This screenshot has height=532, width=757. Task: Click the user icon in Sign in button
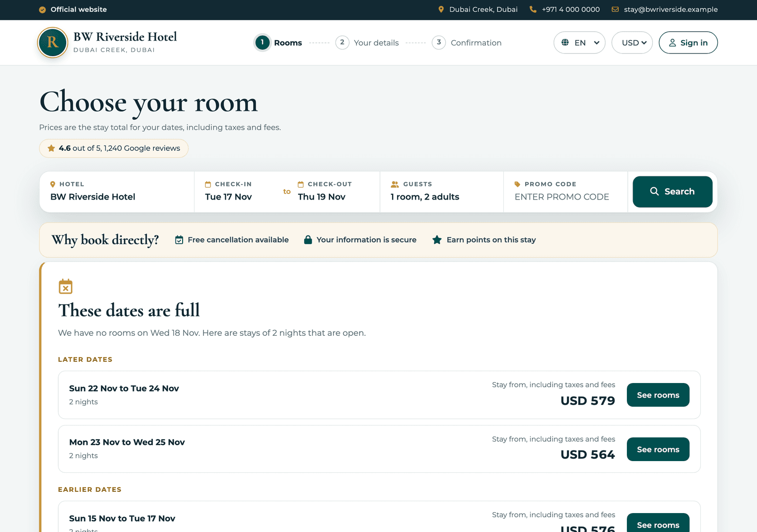click(x=672, y=43)
